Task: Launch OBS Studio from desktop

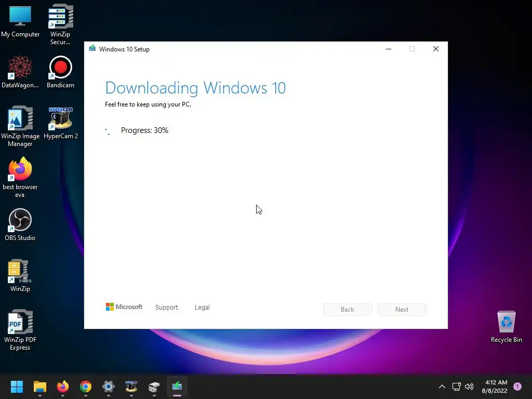Action: [20, 224]
